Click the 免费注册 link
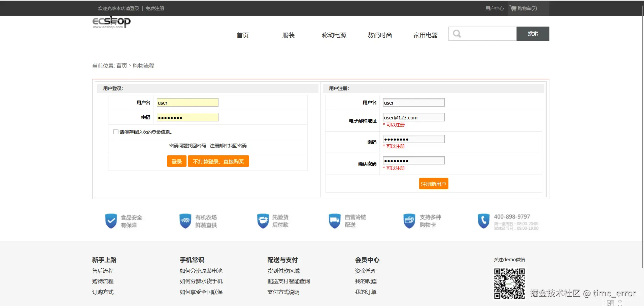The height and width of the screenshot is (306, 644). [x=155, y=8]
